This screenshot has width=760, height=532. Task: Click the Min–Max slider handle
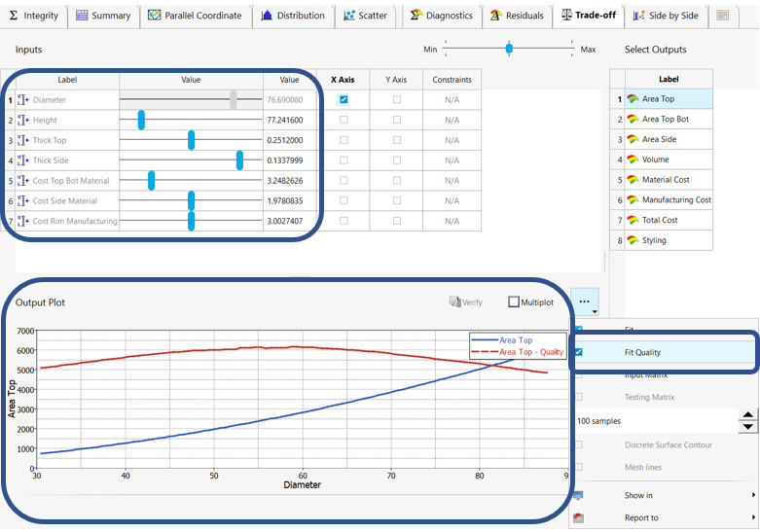tap(509, 48)
